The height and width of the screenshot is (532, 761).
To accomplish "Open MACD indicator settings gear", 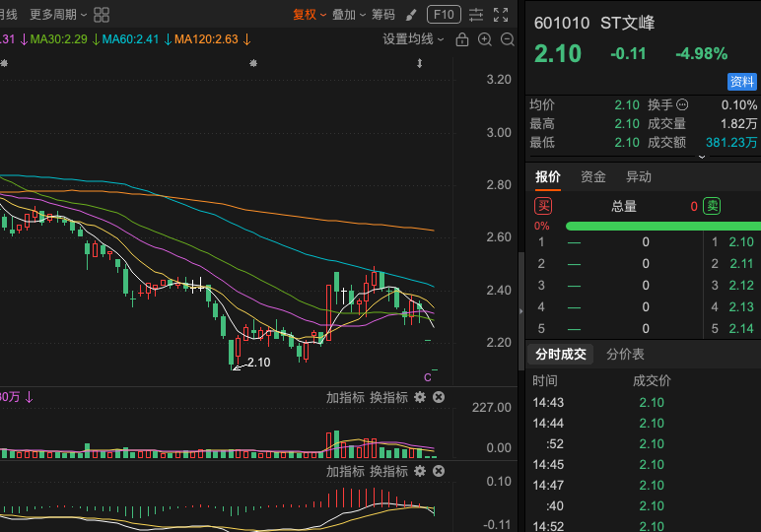I will click(420, 471).
